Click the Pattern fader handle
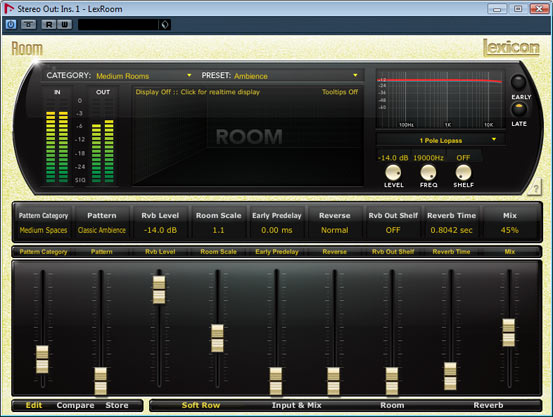The height and width of the screenshot is (417, 553). [x=101, y=381]
